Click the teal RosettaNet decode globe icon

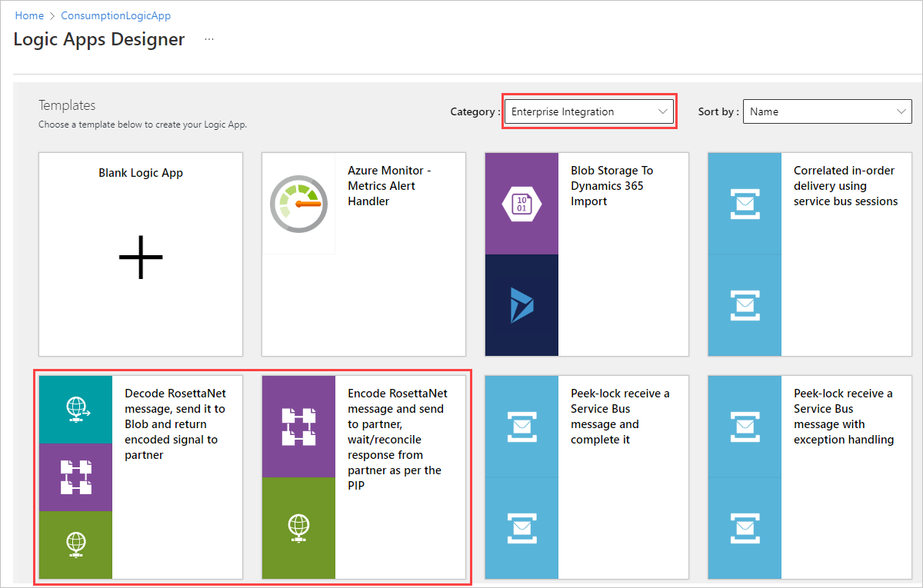tap(75, 410)
